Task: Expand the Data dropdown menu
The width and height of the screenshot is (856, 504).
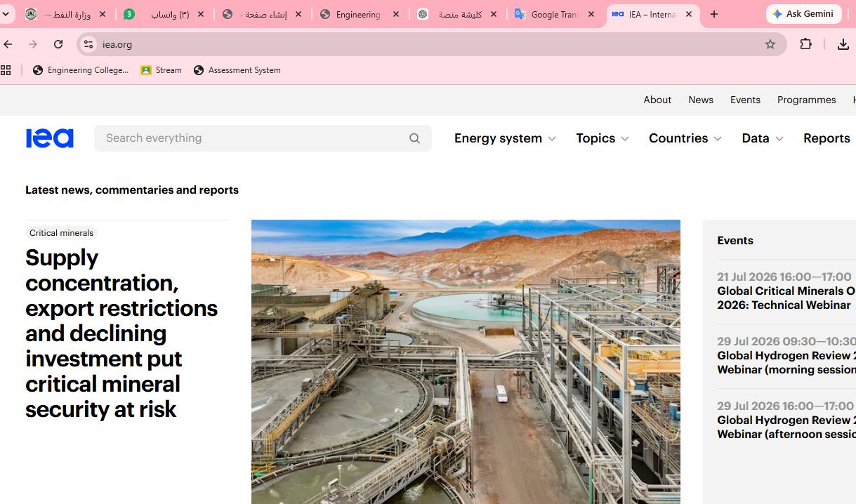Action: tap(763, 138)
